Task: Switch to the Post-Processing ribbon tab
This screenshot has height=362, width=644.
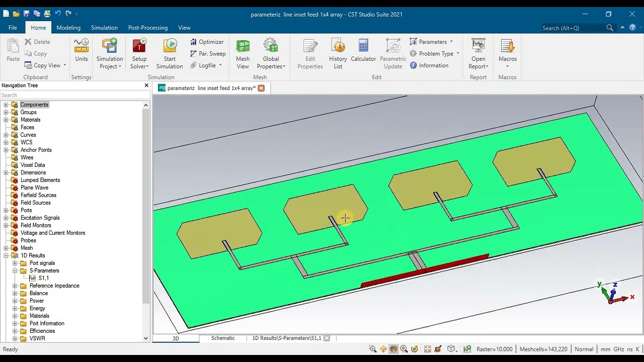Action: (x=148, y=28)
